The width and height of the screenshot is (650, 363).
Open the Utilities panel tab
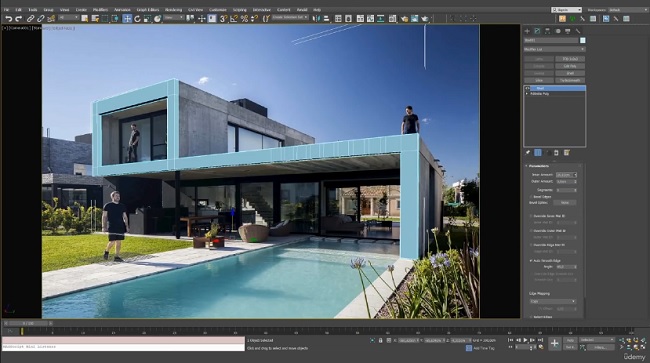577,31
